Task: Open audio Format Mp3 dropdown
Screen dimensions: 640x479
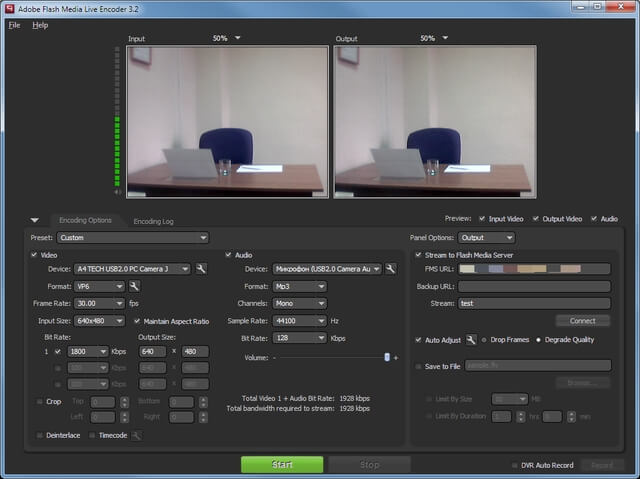Action: click(300, 286)
